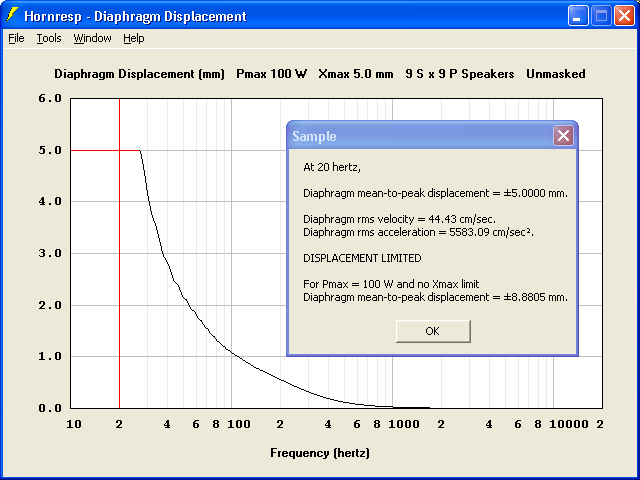The image size is (640, 480).
Task: Click the 'At 20 hertz,' line
Action: pyautogui.click(x=332, y=167)
